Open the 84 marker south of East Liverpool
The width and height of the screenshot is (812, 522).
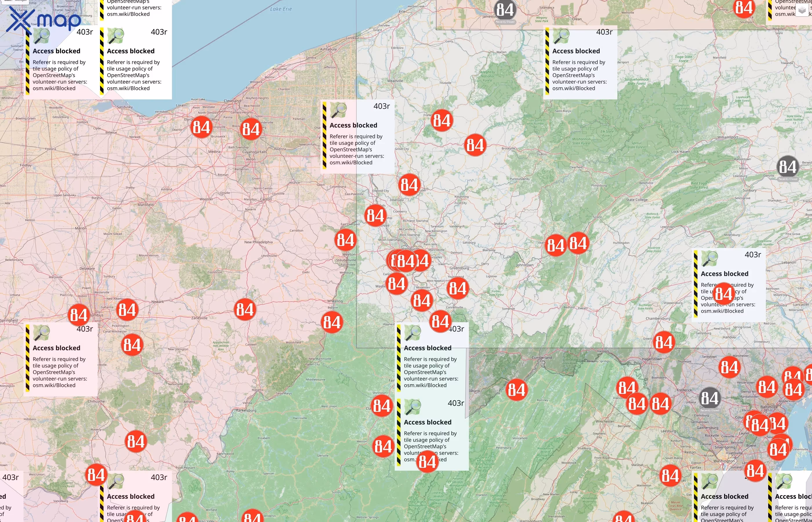click(346, 240)
